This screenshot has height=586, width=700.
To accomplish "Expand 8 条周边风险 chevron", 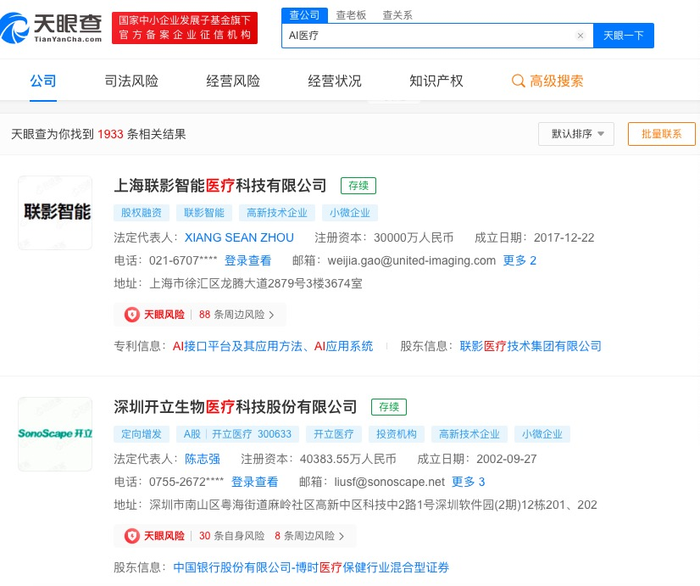I will [342, 536].
